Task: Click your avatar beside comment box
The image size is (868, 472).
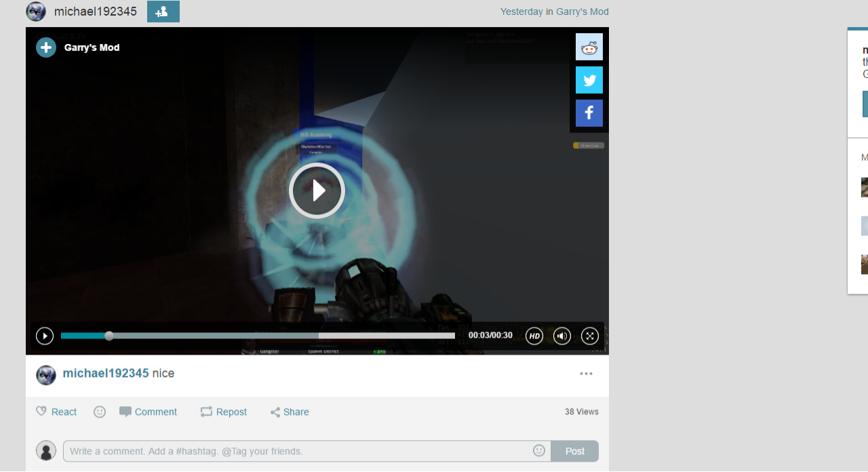Action: click(x=46, y=450)
